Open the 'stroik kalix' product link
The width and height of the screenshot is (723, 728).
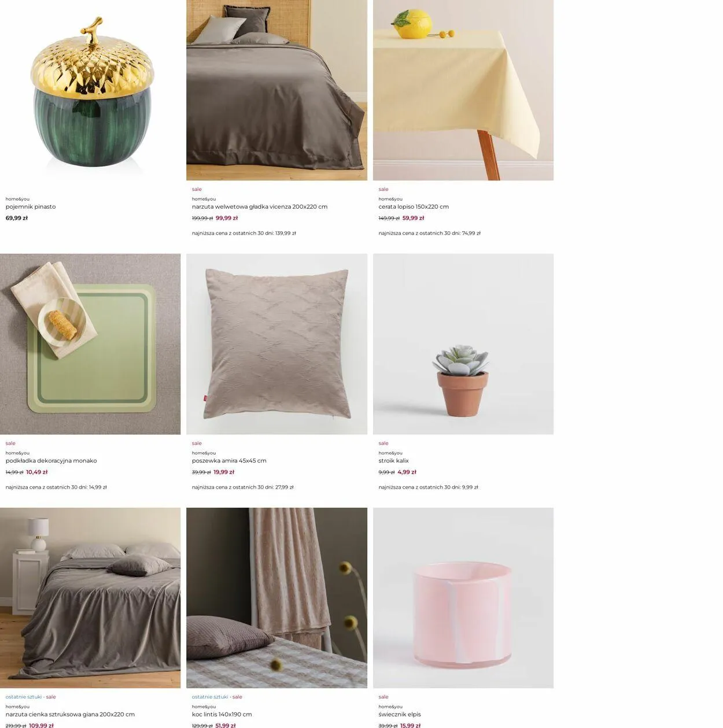tap(394, 461)
